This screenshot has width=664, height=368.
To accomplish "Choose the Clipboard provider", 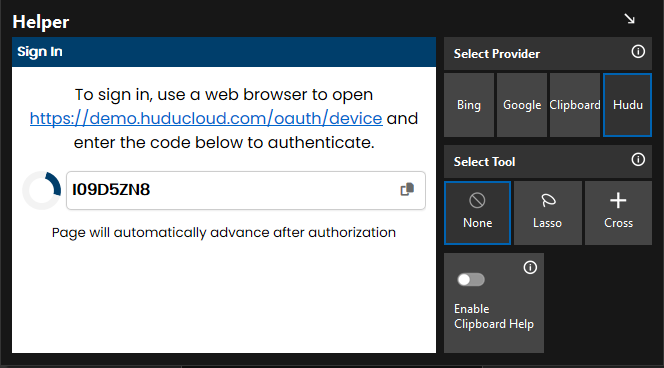I will (575, 105).
